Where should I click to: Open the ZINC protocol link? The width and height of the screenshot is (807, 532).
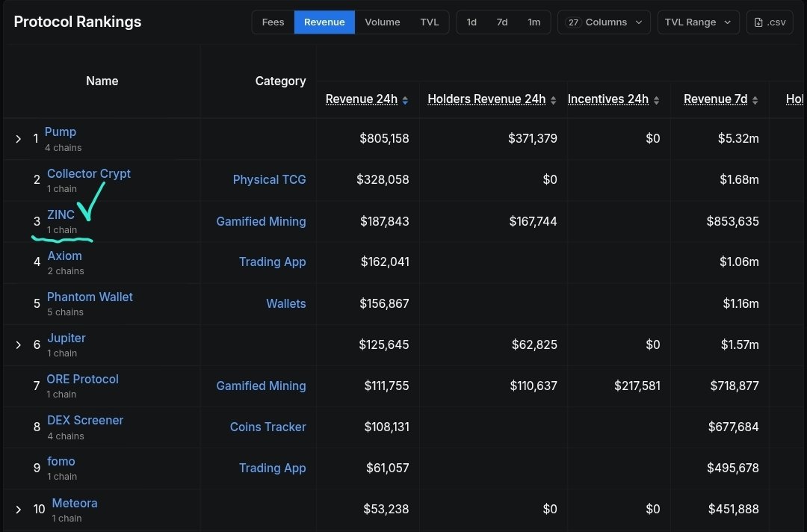point(61,214)
